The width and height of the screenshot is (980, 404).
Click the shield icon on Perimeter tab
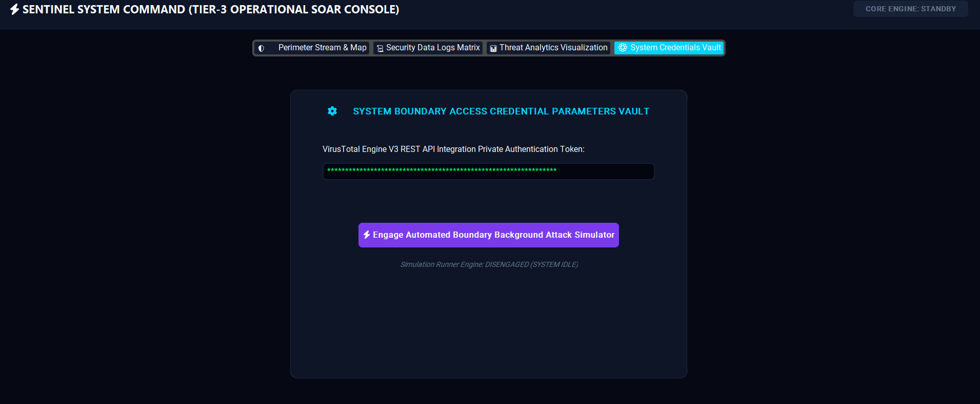[262, 48]
